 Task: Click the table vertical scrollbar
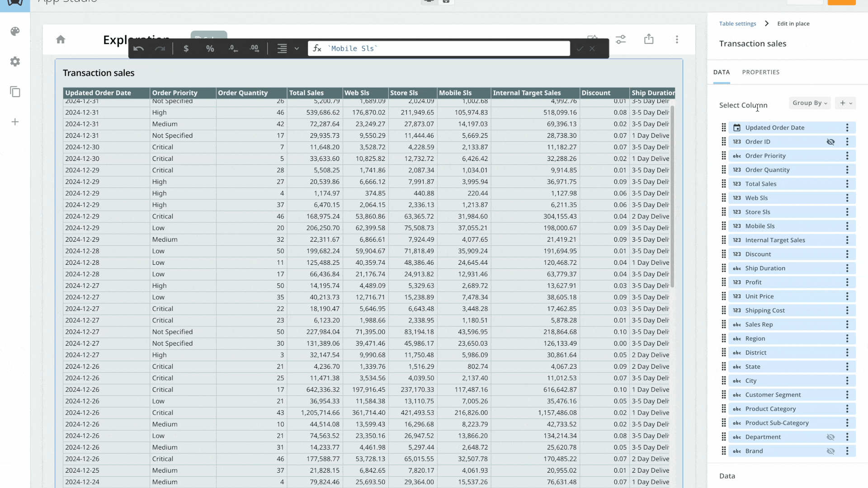(x=672, y=197)
